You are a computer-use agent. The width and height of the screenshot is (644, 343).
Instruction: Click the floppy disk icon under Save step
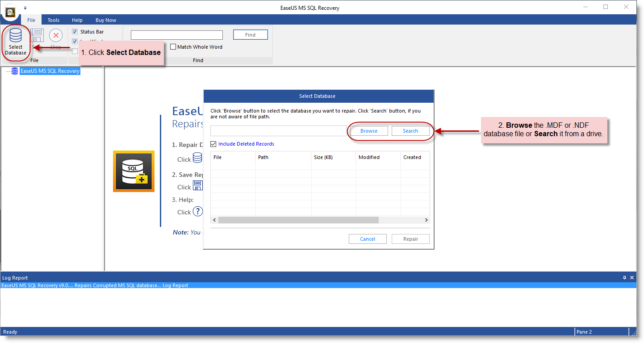point(197,186)
